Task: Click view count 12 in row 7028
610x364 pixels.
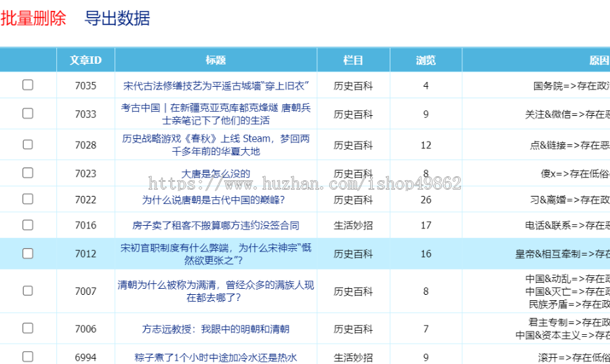Action: pos(426,145)
